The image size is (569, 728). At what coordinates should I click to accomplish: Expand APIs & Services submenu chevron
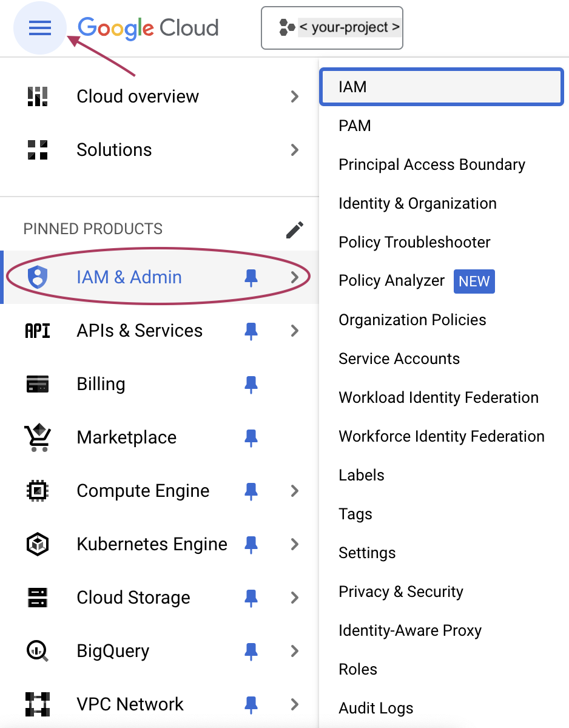[295, 331]
